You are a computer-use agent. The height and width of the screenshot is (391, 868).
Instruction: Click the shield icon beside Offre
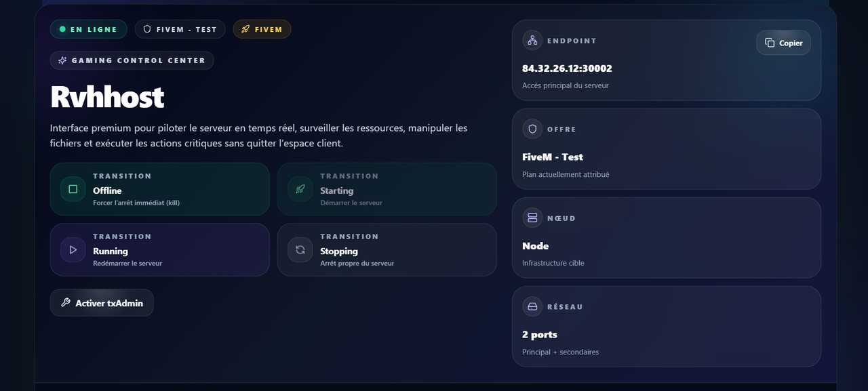coord(532,129)
